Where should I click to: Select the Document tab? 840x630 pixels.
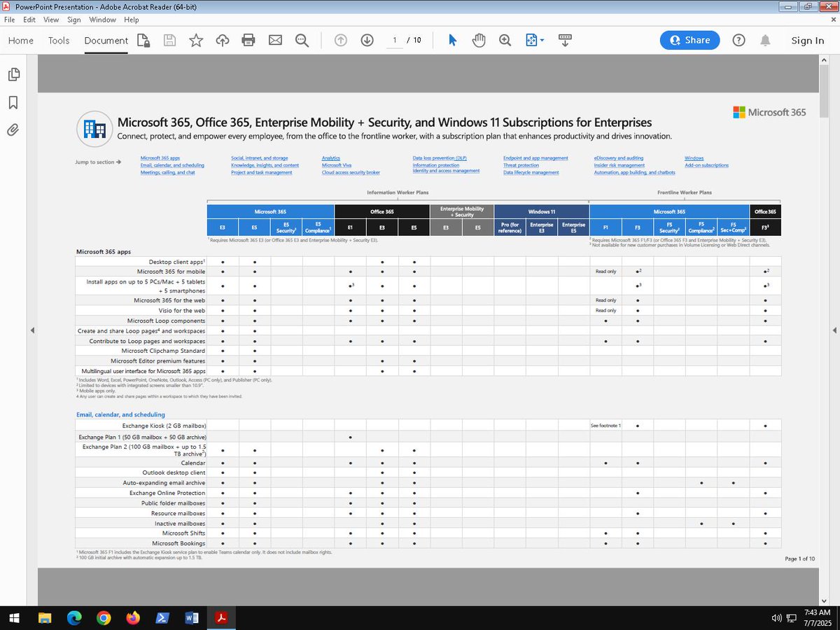point(106,40)
